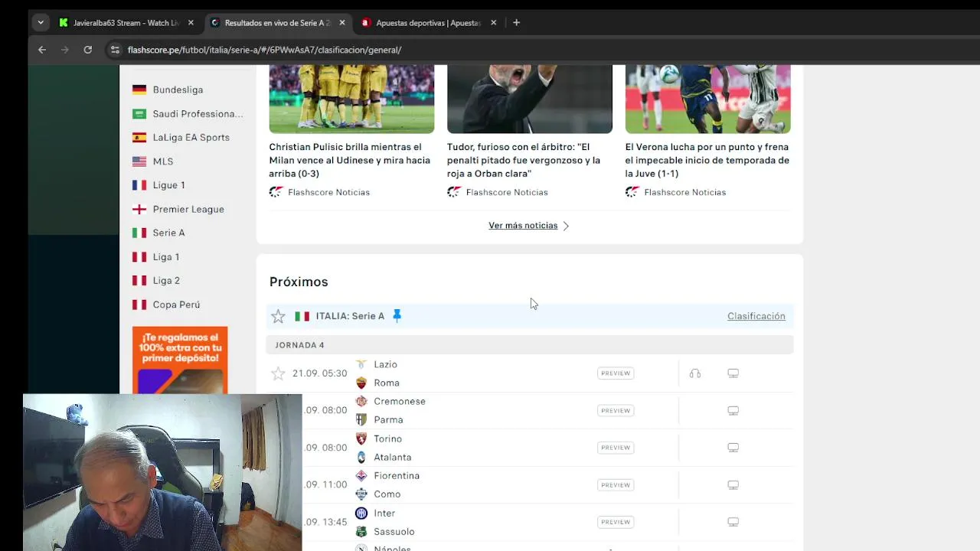Select Serie A in the sidebar
Screen dimensions: 980x551
click(168, 233)
